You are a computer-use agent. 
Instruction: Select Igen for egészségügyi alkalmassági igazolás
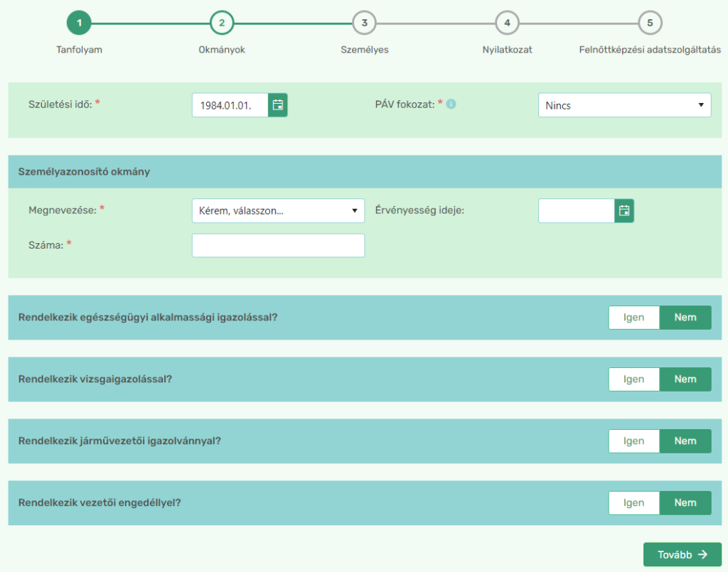click(x=633, y=318)
